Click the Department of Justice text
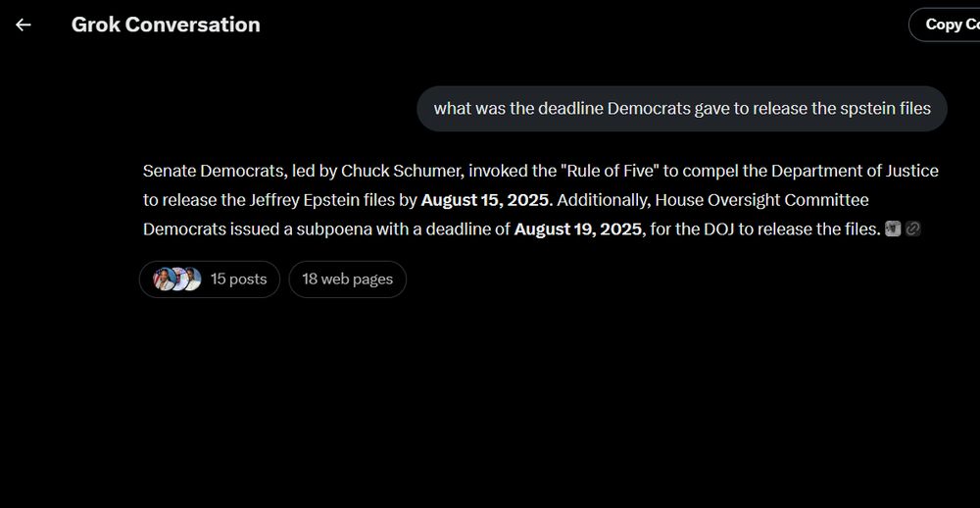 click(x=855, y=171)
